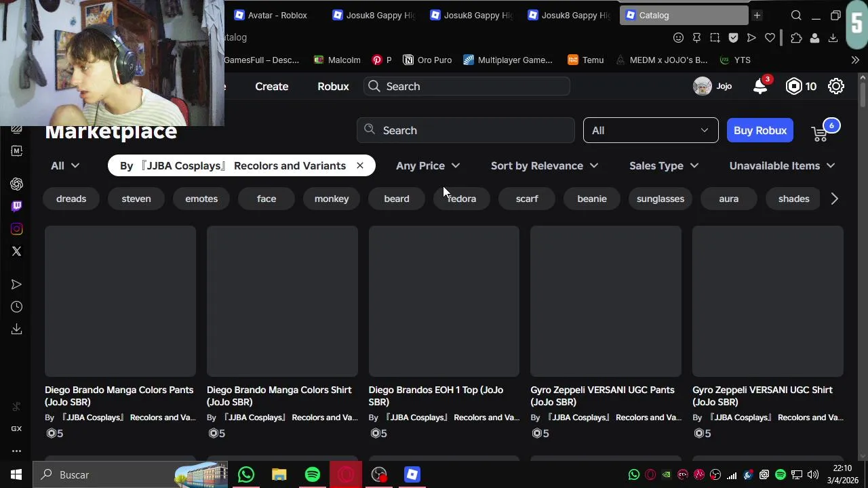Open Twitch in the Opera sidebar

(x=17, y=206)
